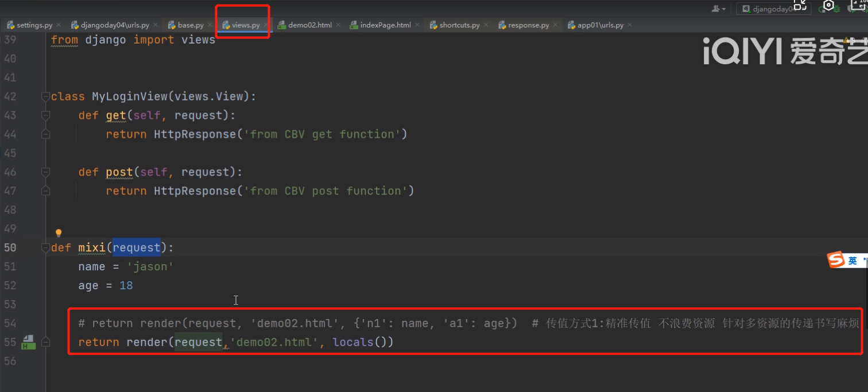Click the Sogou input method S icon
This screenshot has height=392, width=868.
pos(836,260)
